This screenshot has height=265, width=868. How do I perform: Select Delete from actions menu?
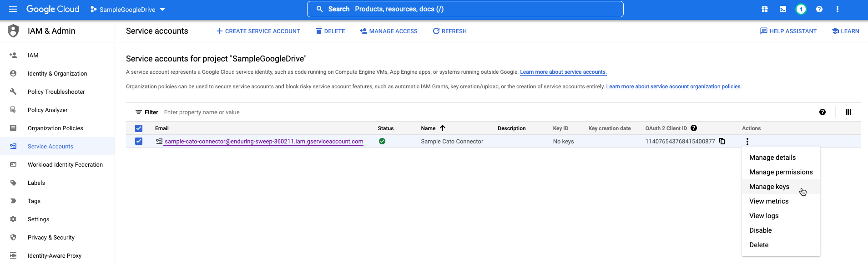point(781,245)
